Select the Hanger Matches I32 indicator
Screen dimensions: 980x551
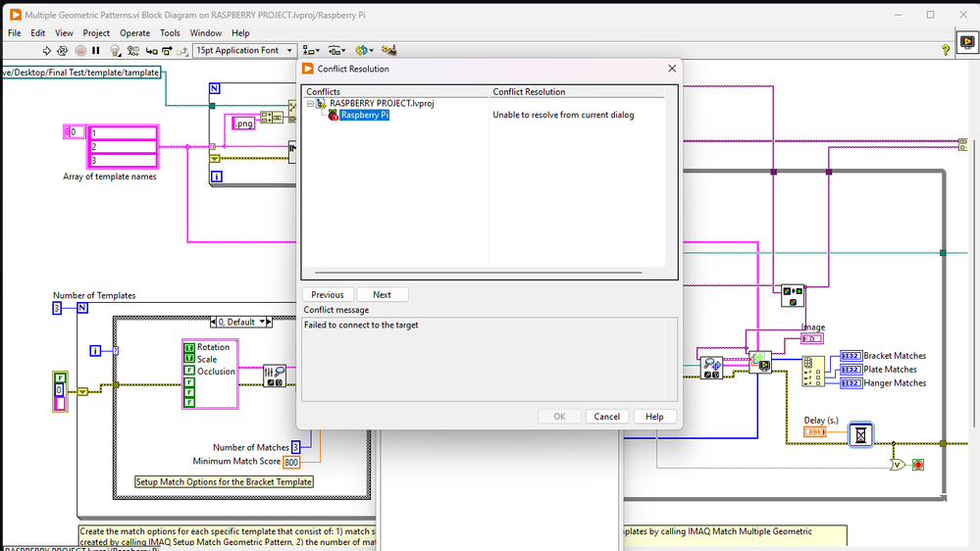point(851,383)
